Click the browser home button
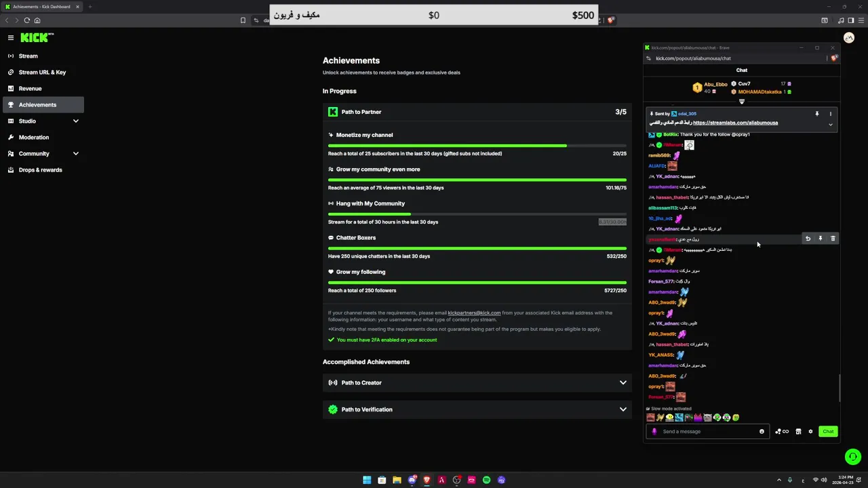This screenshot has height=488, width=868. tap(37, 20)
